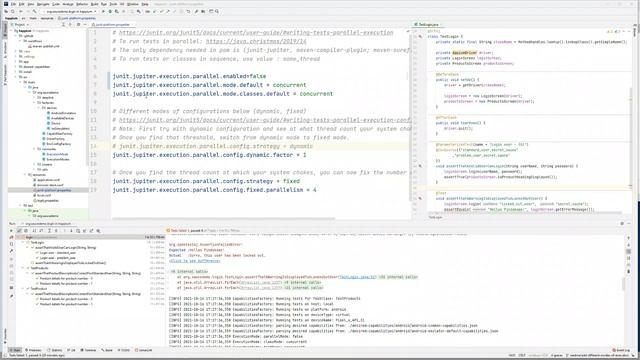Toggle Sort Alphabetically in test runner

(x=34, y=231)
